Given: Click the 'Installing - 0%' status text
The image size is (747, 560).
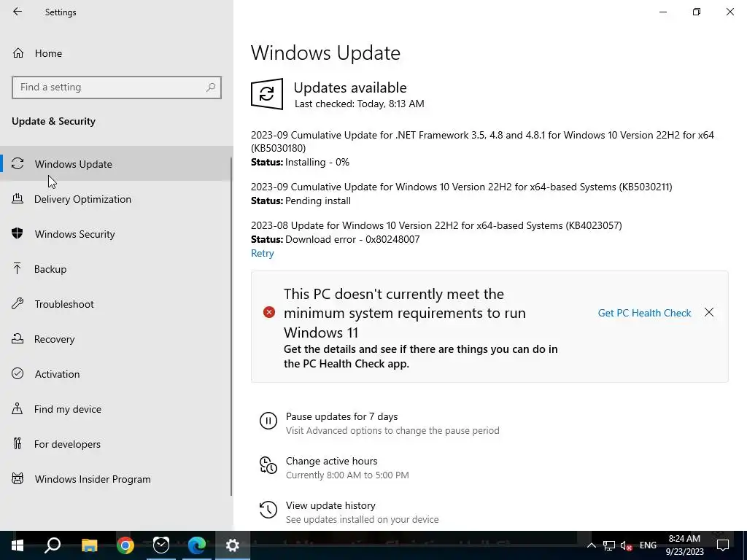Looking at the screenshot, I should coord(317,162).
